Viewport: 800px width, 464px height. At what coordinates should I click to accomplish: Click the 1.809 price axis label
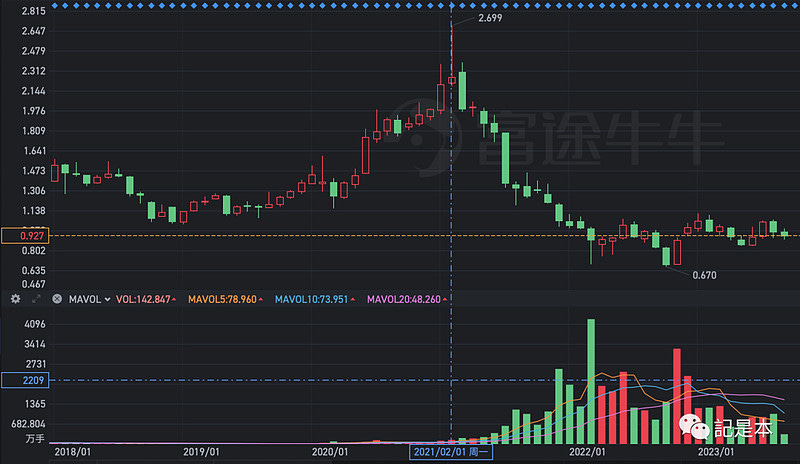(34, 131)
